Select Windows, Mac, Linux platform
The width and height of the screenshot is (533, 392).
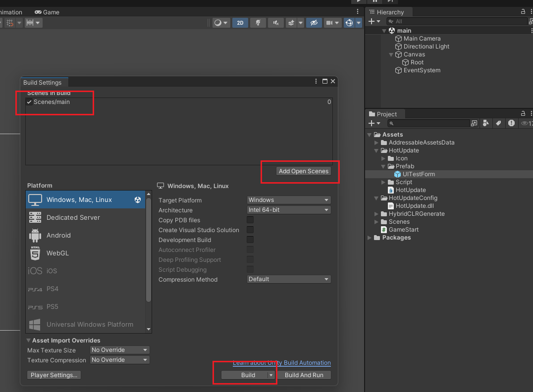pyautogui.click(x=86, y=200)
